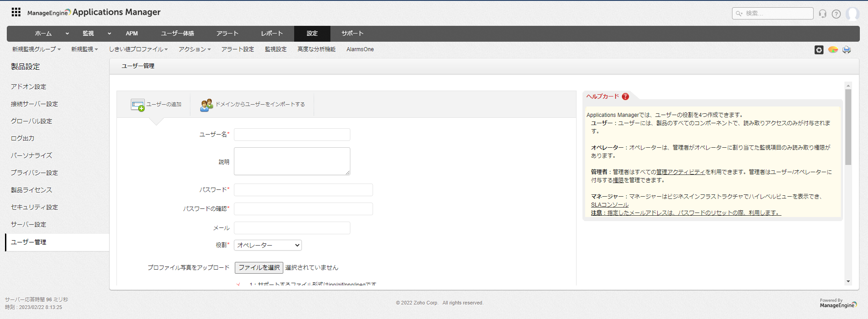868x319 pixels.
Task: Select パーソナライズ in the sidebar
Action: pyautogui.click(x=31, y=155)
